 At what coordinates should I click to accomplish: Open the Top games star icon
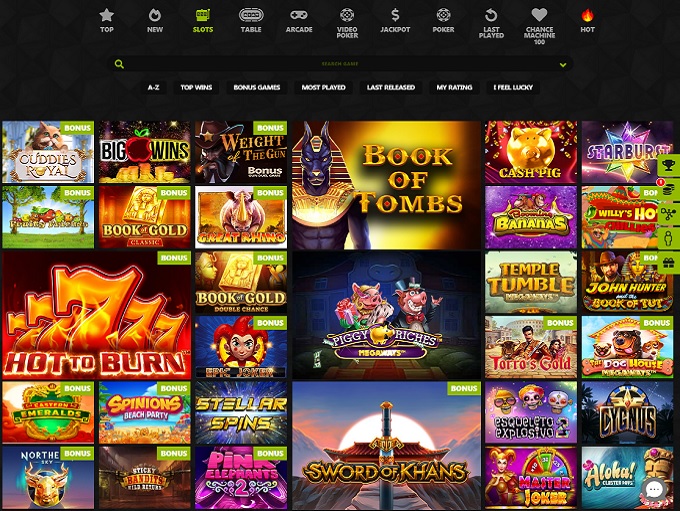pyautogui.click(x=106, y=15)
